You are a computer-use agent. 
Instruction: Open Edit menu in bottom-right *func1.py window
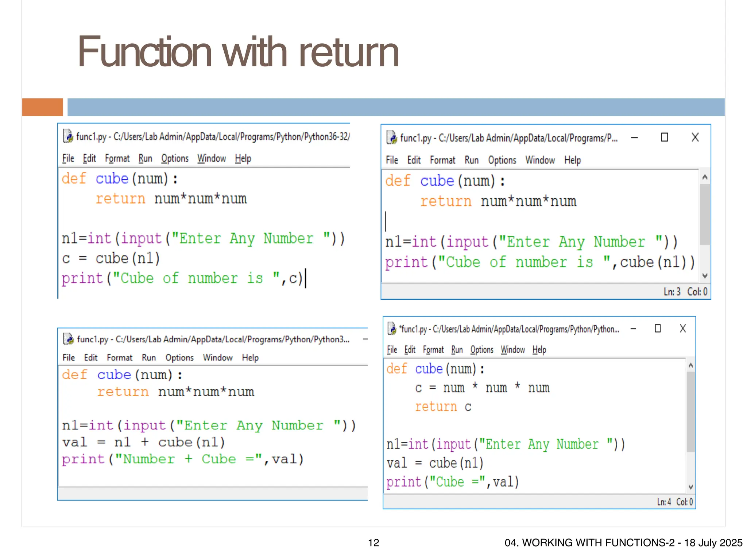coord(410,350)
